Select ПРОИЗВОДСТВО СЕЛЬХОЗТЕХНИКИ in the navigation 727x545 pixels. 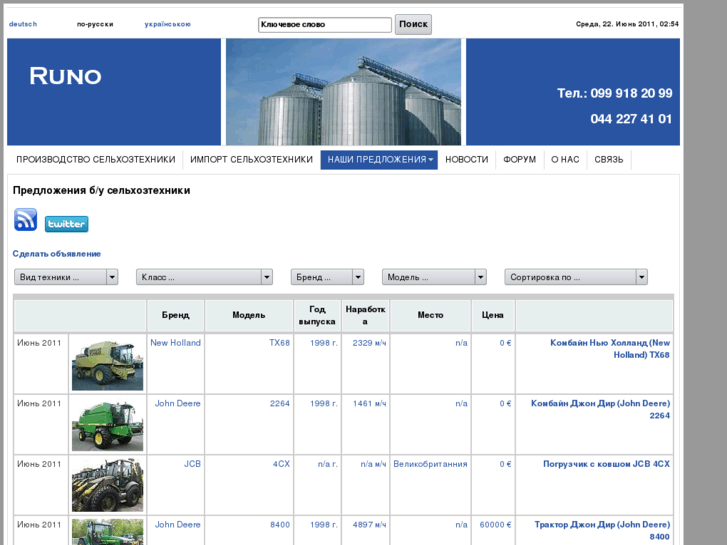96,160
